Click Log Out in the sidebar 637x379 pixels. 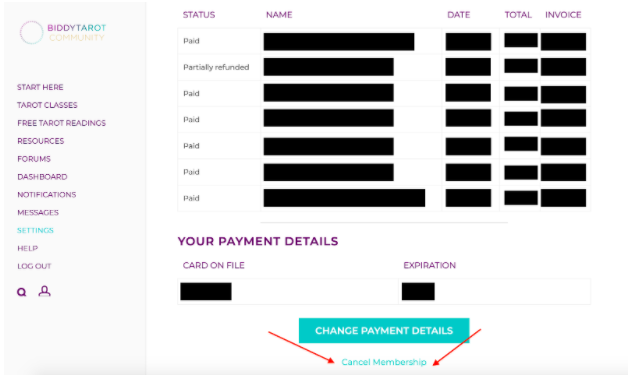point(34,266)
